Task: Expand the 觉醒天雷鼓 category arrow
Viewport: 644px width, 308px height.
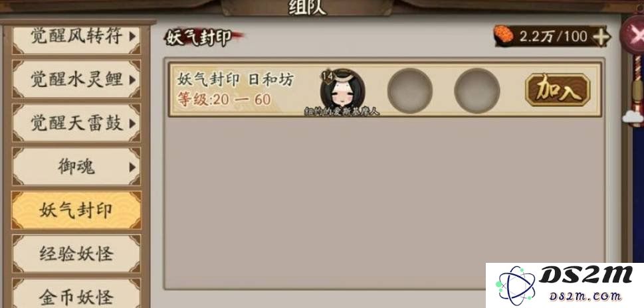Action: [132, 123]
